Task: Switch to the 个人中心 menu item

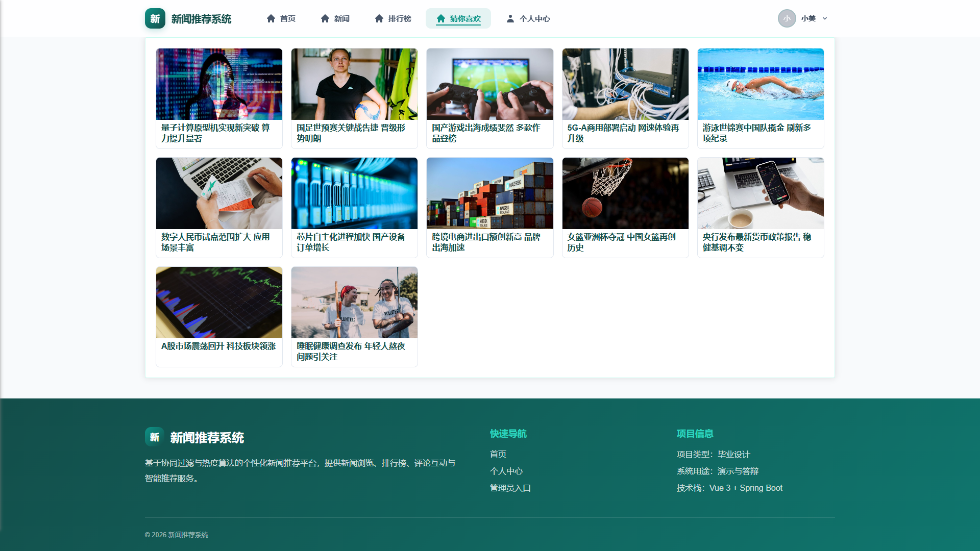Action: click(528, 18)
